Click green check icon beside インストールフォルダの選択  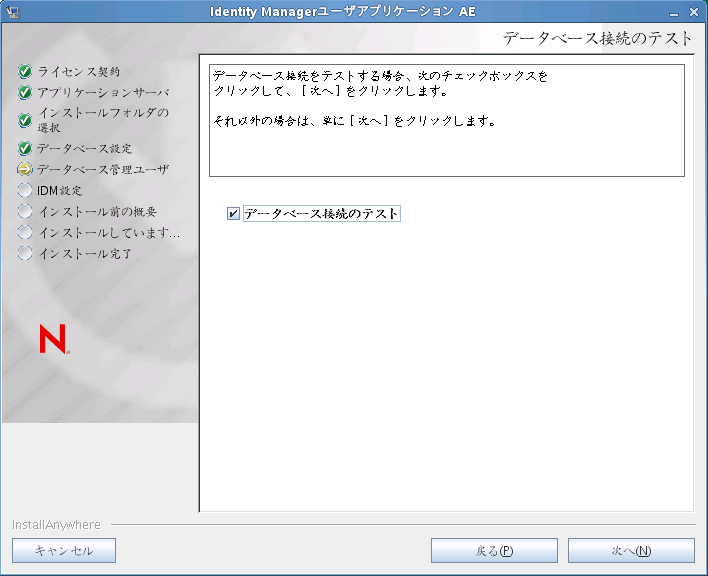[x=25, y=121]
